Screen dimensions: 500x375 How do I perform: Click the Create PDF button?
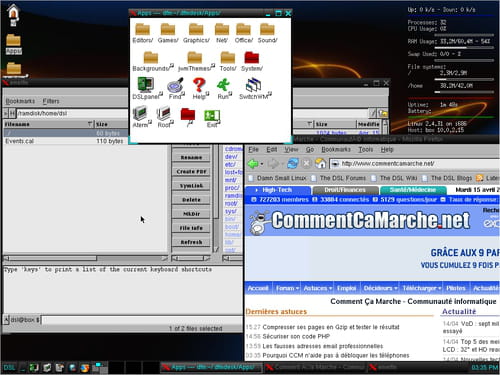pyautogui.click(x=191, y=172)
